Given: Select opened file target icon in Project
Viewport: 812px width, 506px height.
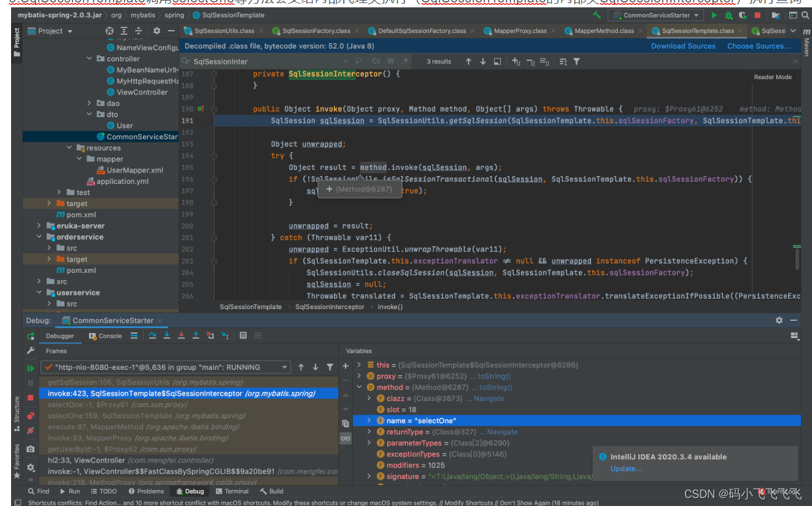Looking at the screenshot, I should pos(109,31).
